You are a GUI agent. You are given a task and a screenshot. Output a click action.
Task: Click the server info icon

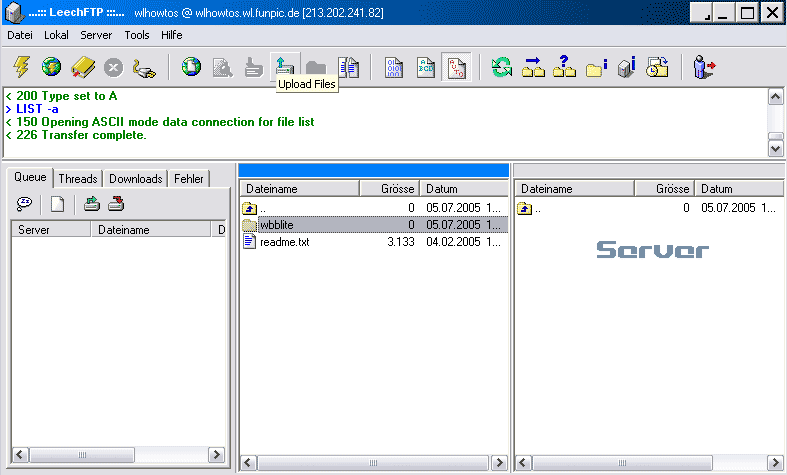(626, 67)
